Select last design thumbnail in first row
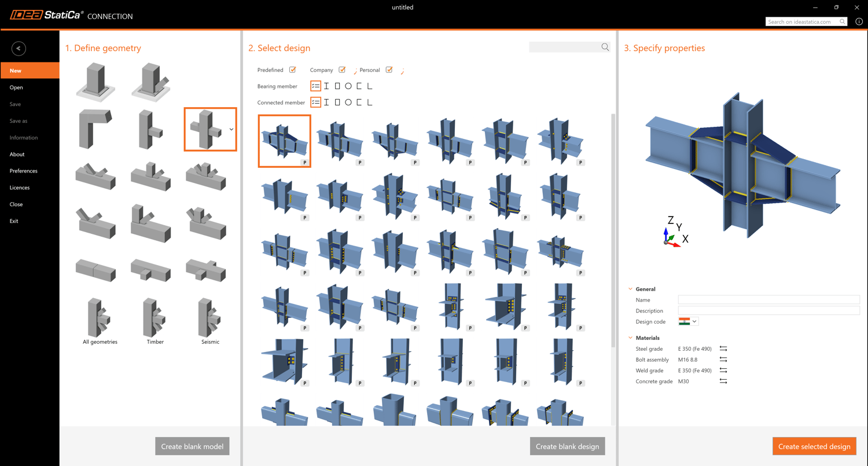The height and width of the screenshot is (466, 868). click(560, 141)
